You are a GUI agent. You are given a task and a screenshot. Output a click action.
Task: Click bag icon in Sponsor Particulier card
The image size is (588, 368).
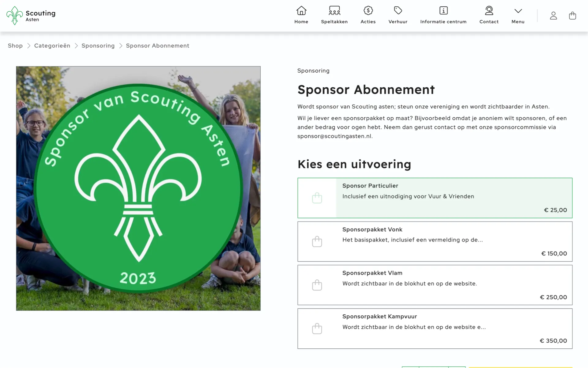[317, 198]
